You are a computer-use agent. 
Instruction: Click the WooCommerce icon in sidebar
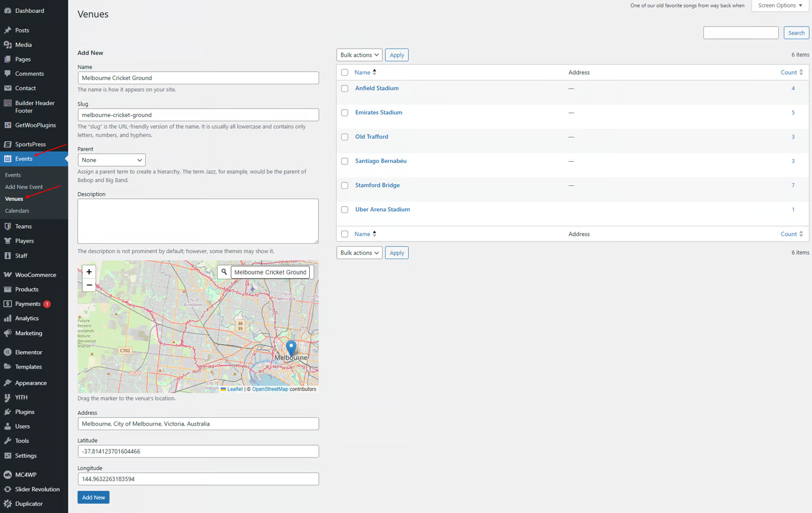click(7, 275)
